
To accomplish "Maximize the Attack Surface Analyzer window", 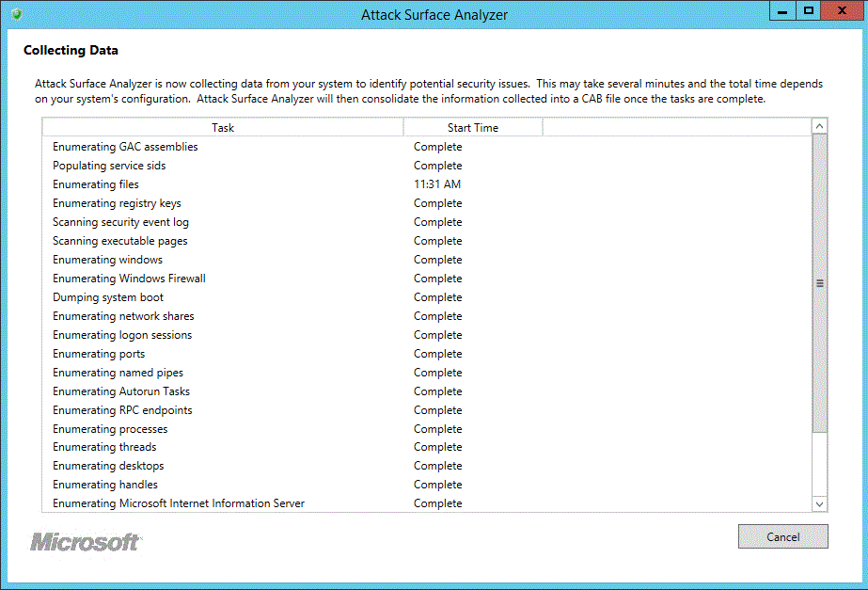I will (807, 11).
